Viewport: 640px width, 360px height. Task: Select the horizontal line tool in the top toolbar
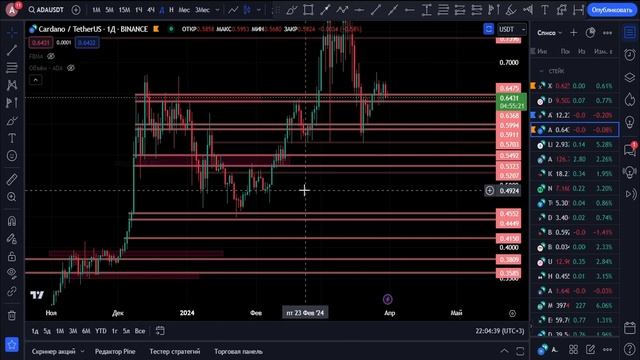pyautogui.click(x=359, y=10)
